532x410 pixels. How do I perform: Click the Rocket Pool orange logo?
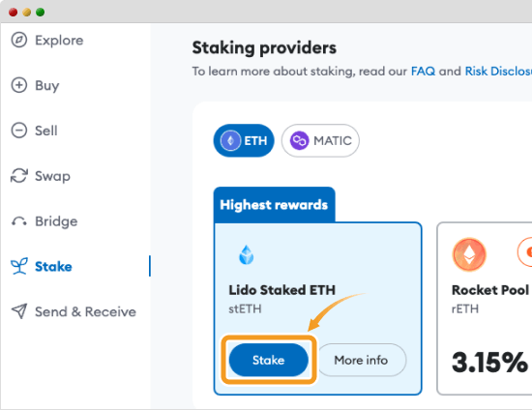(469, 254)
